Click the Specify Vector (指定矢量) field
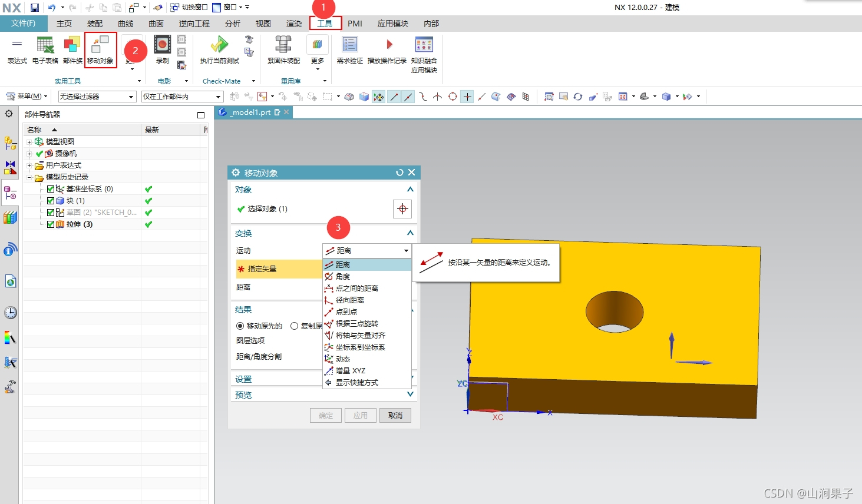This screenshot has height=504, width=862. click(279, 269)
